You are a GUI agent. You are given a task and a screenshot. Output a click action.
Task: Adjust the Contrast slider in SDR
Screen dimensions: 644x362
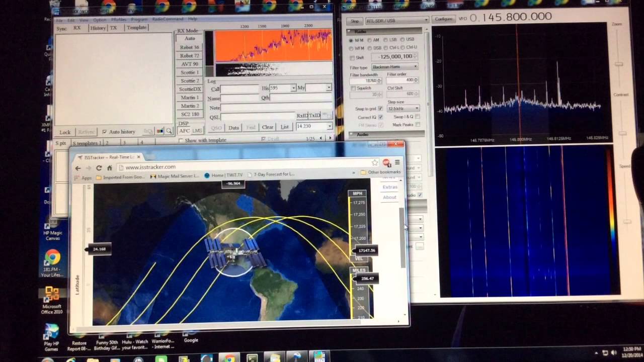click(x=622, y=133)
